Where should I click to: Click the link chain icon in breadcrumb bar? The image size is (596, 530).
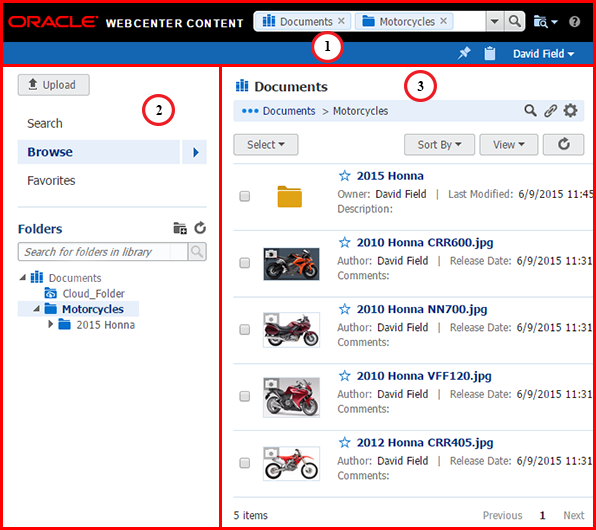pyautogui.click(x=550, y=111)
